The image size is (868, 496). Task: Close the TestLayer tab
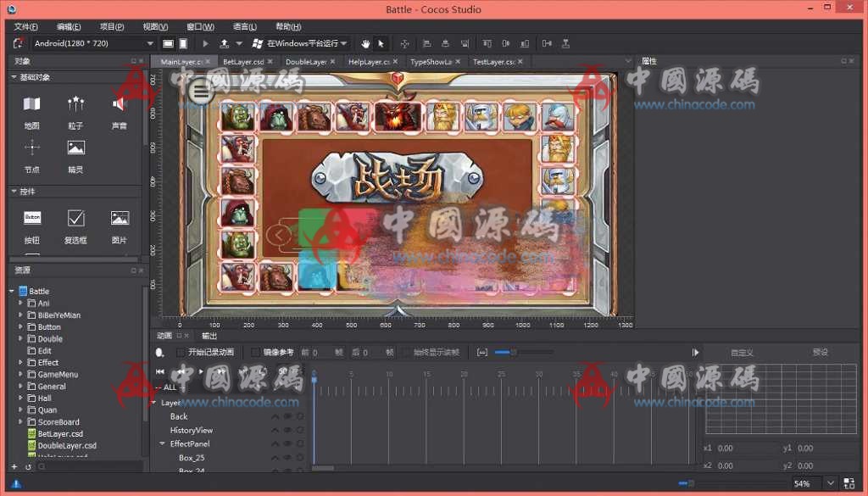pyautogui.click(x=520, y=61)
